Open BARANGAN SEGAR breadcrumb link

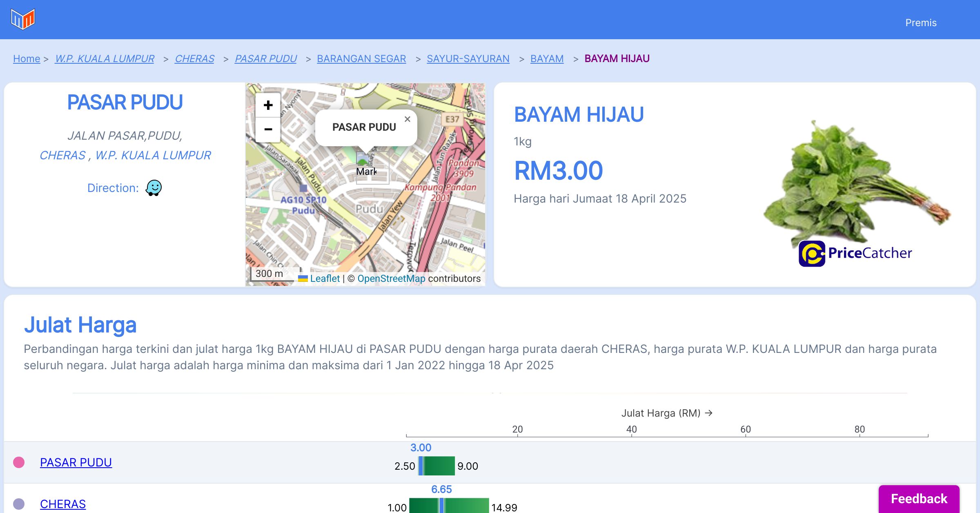tap(361, 59)
